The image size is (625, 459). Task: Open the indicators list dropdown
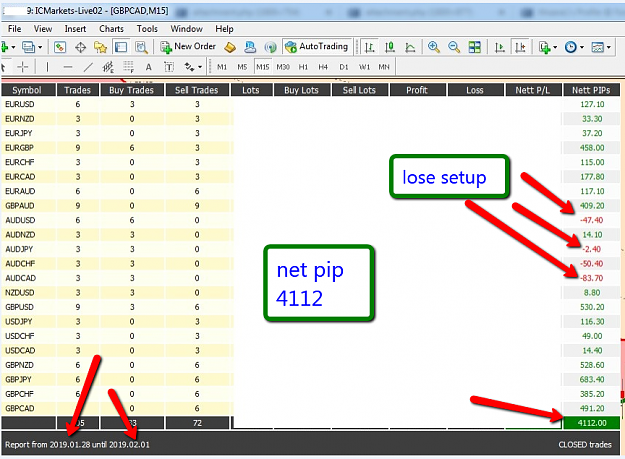pos(548,47)
